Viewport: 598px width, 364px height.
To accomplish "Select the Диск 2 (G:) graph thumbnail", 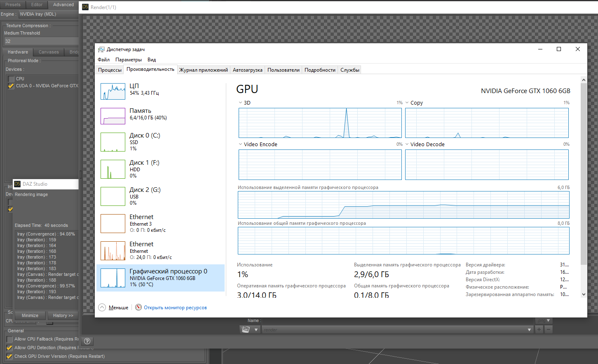I will [113, 196].
